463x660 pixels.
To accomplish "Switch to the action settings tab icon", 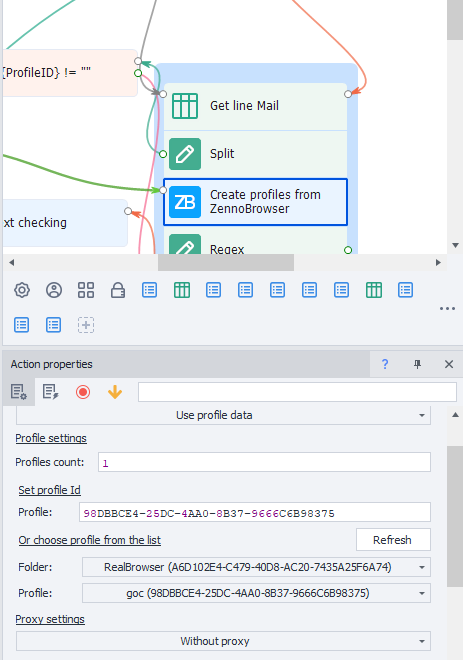I will point(19,392).
